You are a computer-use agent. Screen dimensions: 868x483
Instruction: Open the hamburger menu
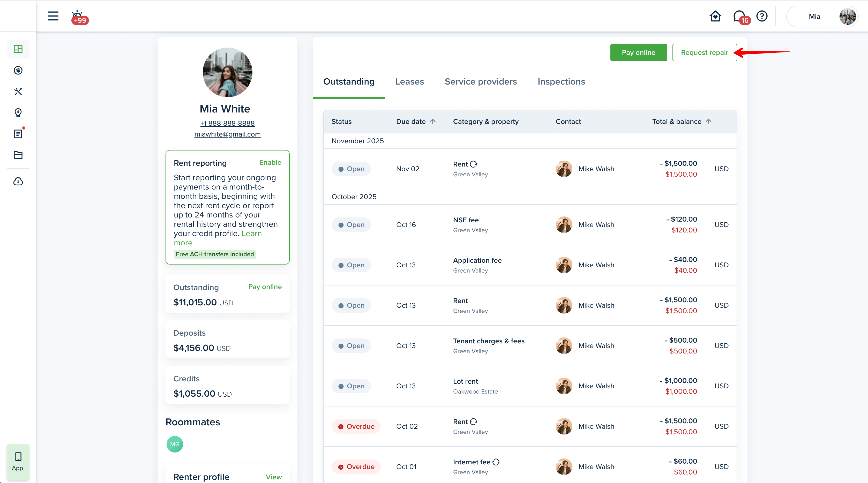tap(53, 16)
